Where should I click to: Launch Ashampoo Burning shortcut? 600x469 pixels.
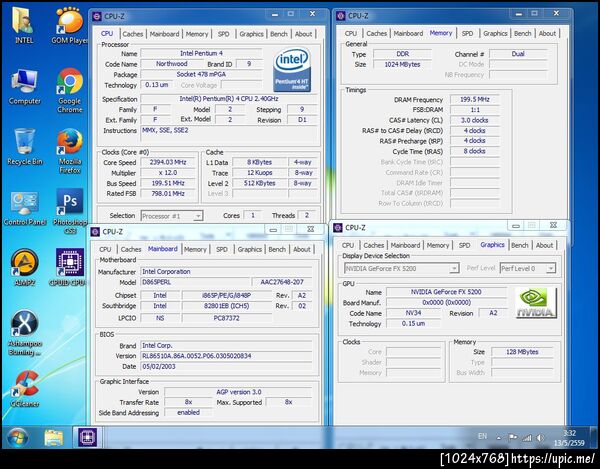[24, 332]
